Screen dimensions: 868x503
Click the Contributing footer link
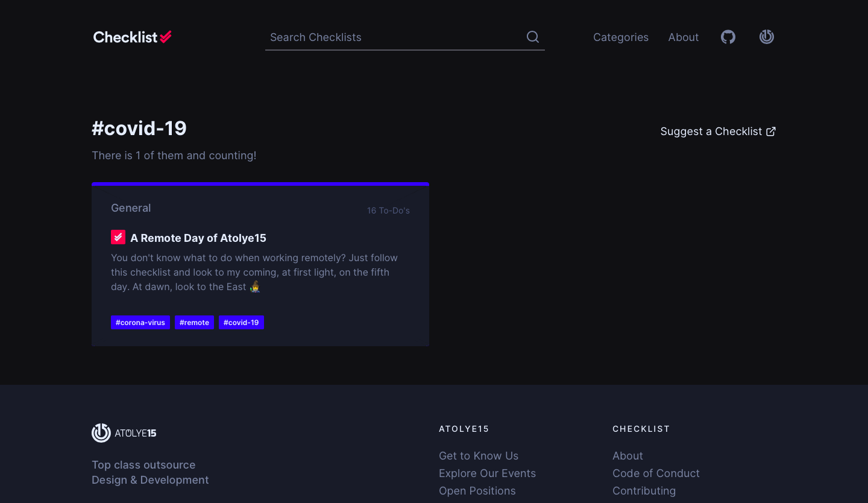tap(644, 491)
